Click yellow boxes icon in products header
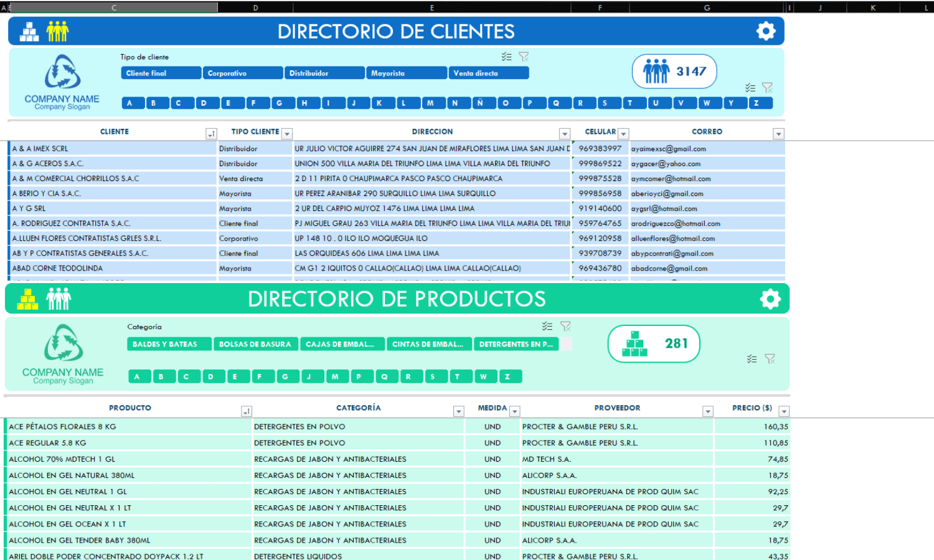Screen dimensions: 934x560 (27, 299)
